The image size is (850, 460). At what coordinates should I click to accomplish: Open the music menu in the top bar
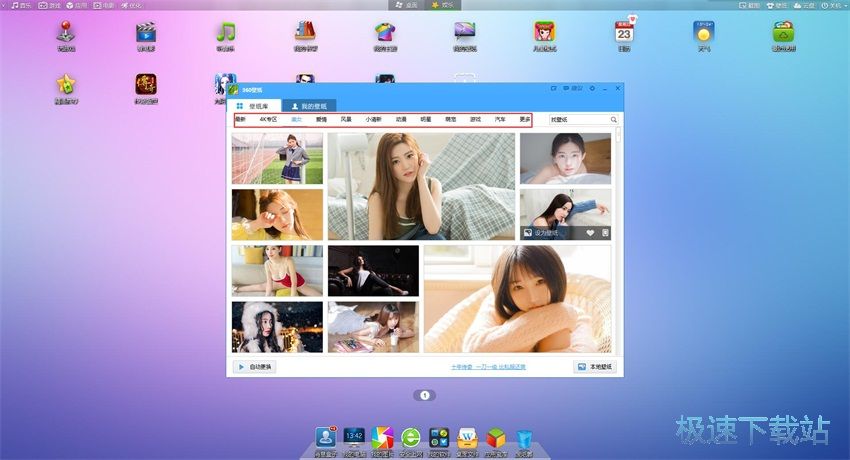click(x=22, y=5)
